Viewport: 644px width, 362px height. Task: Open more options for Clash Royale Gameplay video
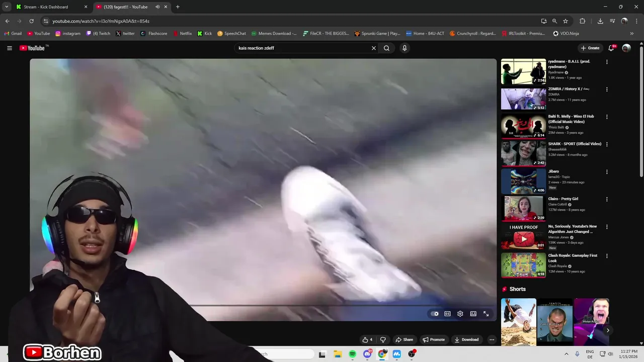[x=607, y=256]
